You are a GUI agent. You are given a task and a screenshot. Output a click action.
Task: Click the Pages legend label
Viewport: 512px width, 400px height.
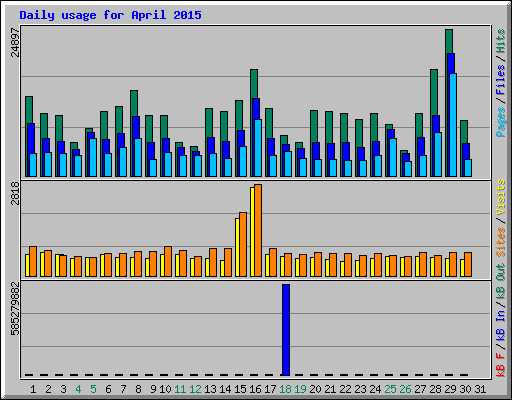pyautogui.click(x=501, y=122)
